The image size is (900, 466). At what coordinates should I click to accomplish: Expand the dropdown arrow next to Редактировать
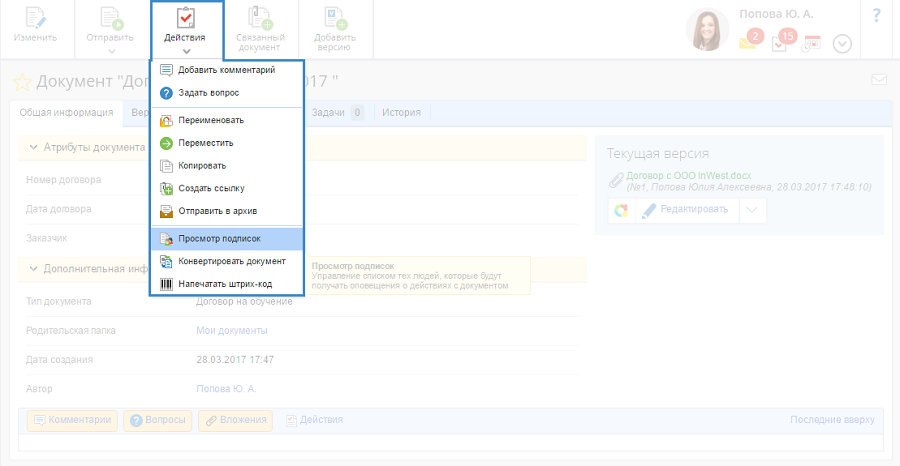pyautogui.click(x=752, y=210)
